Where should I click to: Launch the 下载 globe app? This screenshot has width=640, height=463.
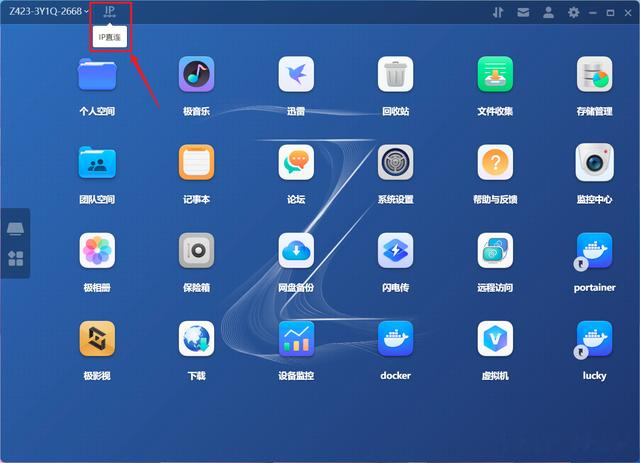(196, 338)
